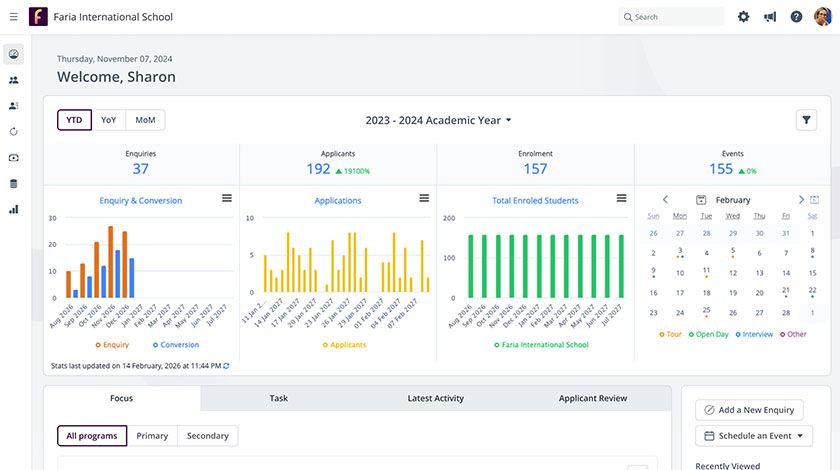The width and height of the screenshot is (840, 470).
Task: Switch to the YoY view
Action: (108, 120)
